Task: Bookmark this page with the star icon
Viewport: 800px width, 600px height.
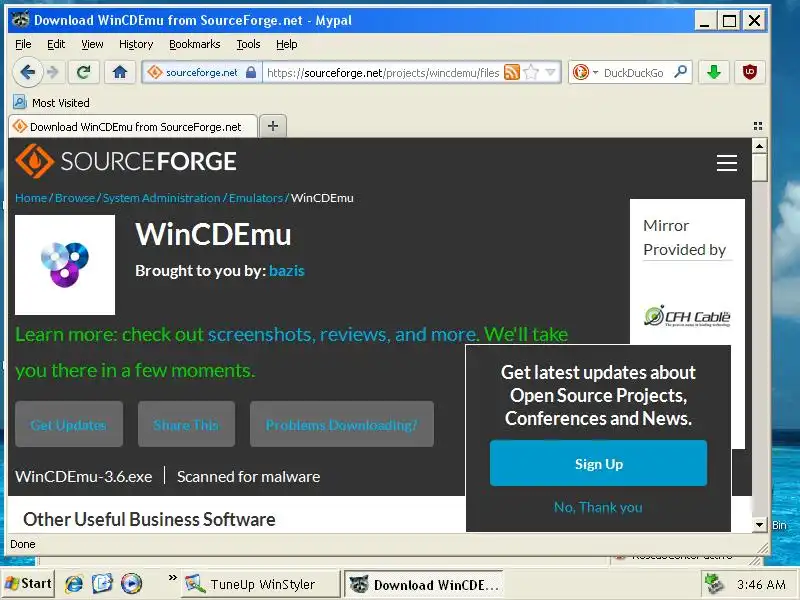Action: coord(531,72)
